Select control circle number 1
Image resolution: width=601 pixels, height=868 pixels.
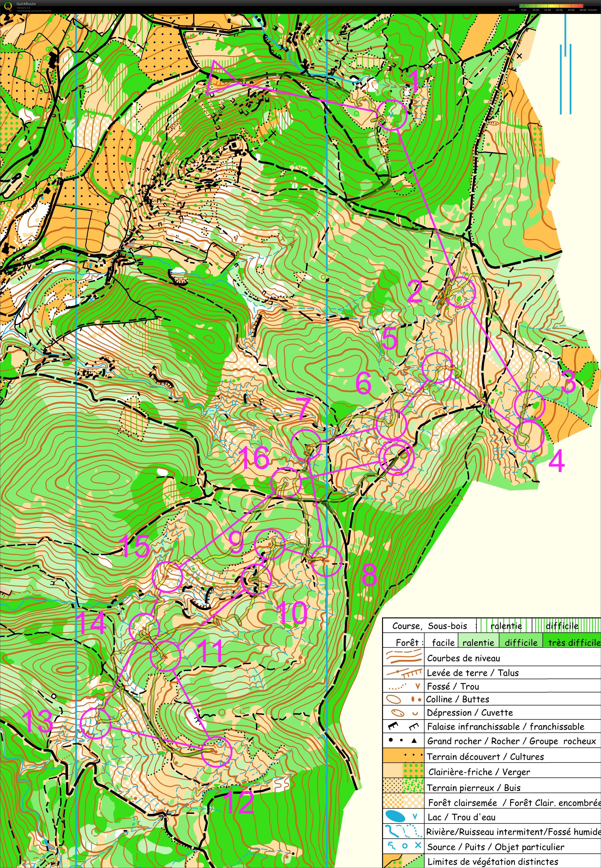pos(392,115)
